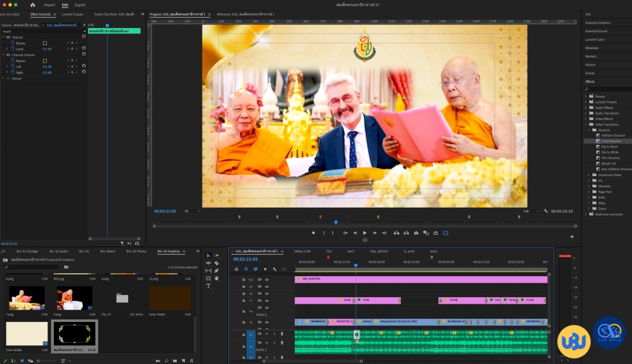Toggle V7 track output eye
Screen dimensions: 632x364
[267, 301]
